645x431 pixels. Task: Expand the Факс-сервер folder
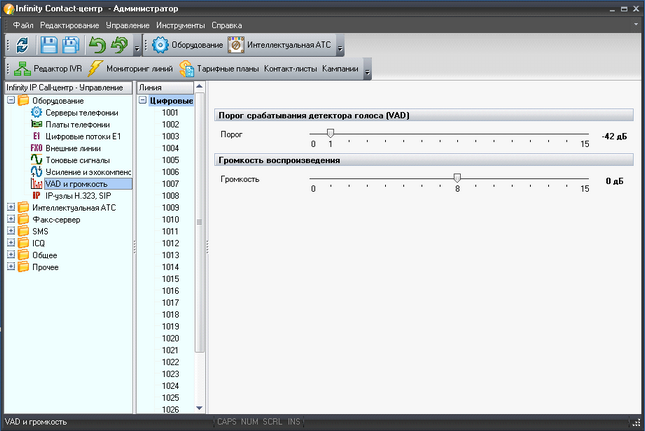point(11,219)
